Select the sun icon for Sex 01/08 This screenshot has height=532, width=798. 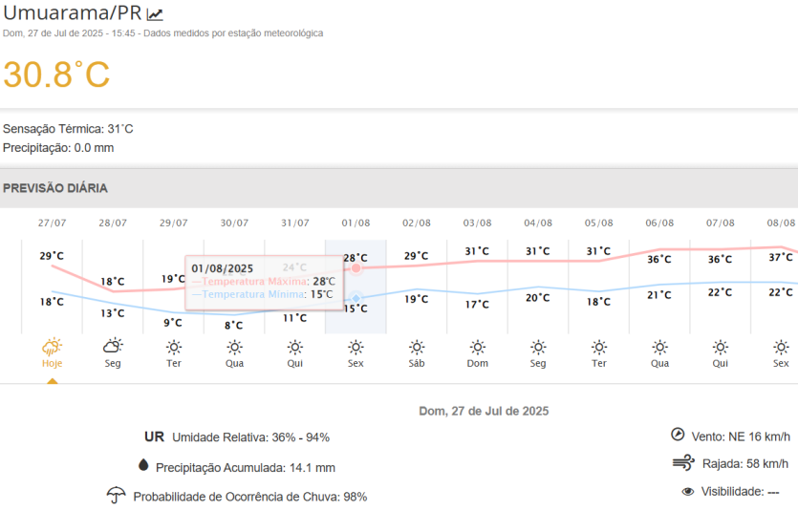pyautogui.click(x=356, y=347)
